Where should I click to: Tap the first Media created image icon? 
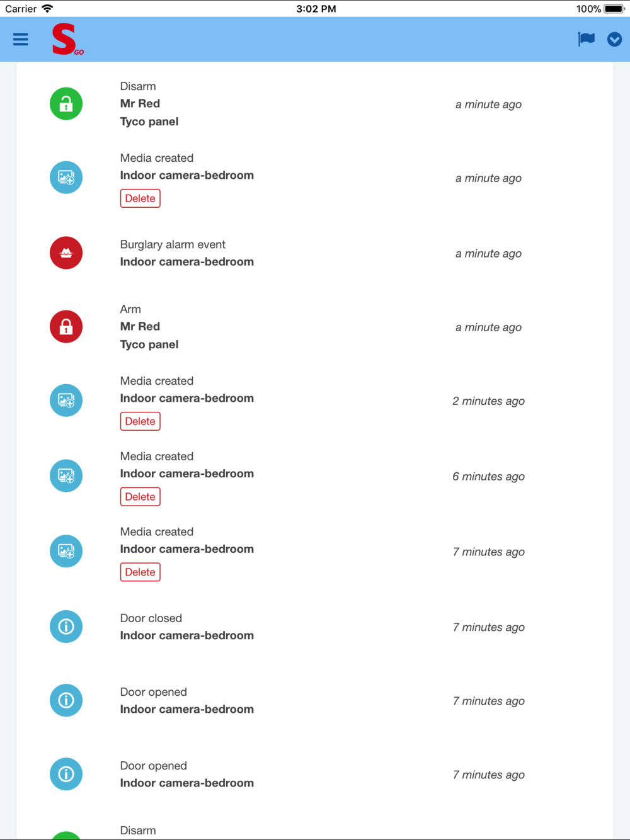click(x=66, y=178)
